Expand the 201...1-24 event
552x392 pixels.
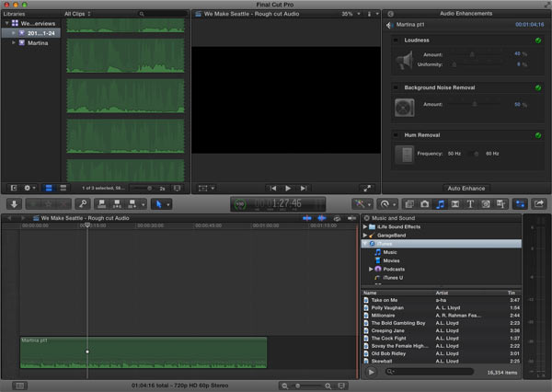coord(14,33)
